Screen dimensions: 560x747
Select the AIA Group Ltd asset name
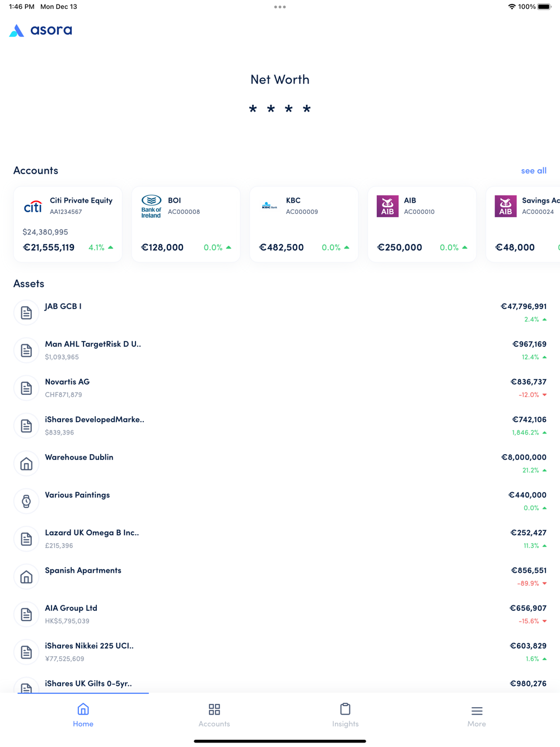click(x=71, y=608)
